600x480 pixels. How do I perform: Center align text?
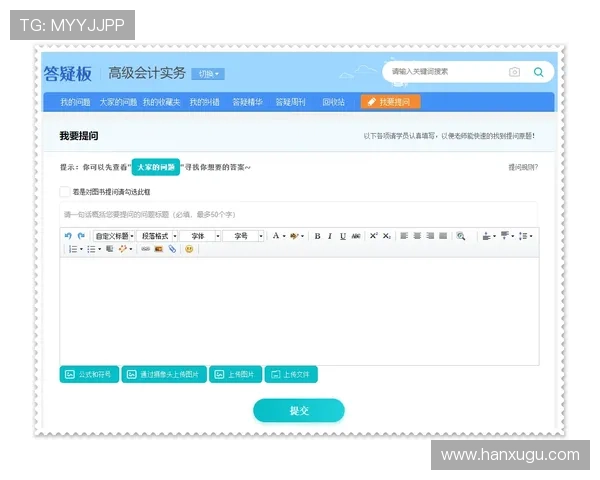pyautogui.click(x=417, y=236)
